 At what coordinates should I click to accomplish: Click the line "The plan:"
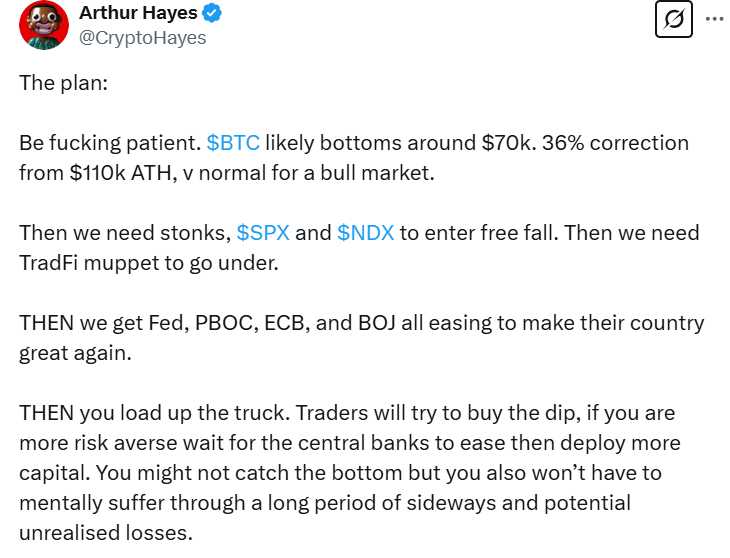coord(63,82)
